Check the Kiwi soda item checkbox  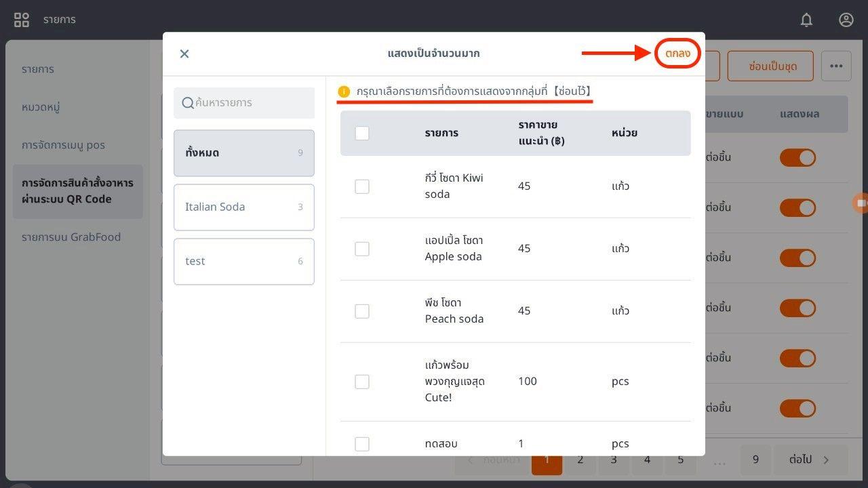tap(362, 186)
